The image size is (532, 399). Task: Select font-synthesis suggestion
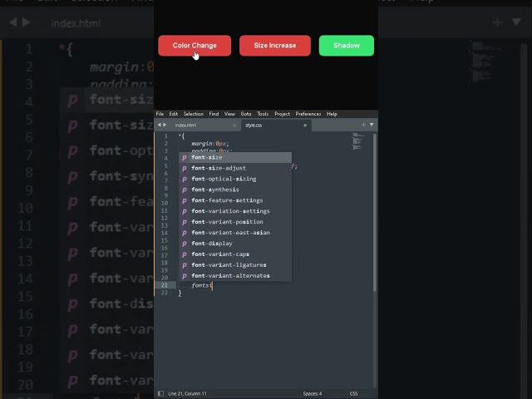click(x=235, y=190)
